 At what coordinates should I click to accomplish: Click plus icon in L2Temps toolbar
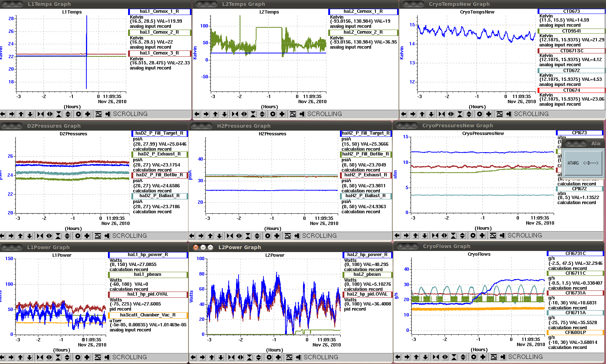[282, 114]
